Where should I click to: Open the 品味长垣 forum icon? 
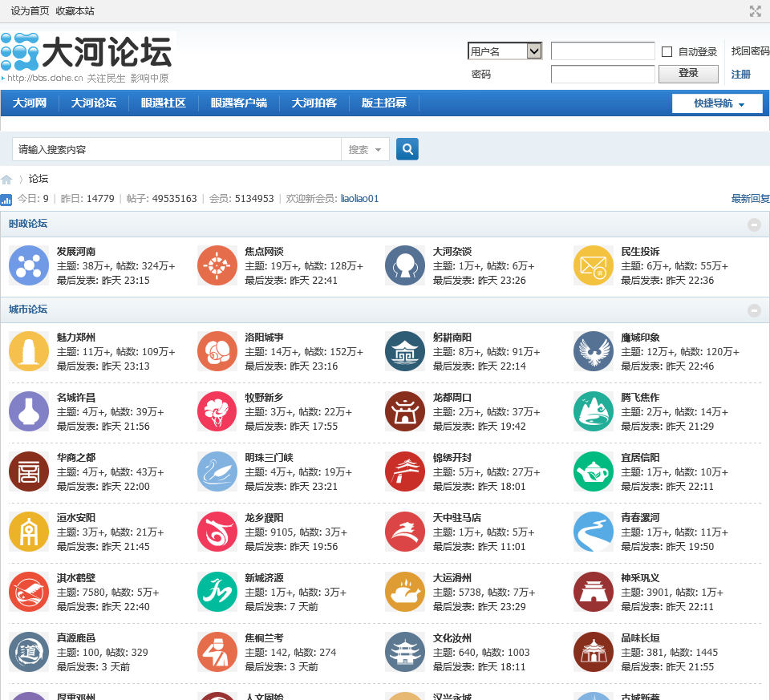(594, 652)
